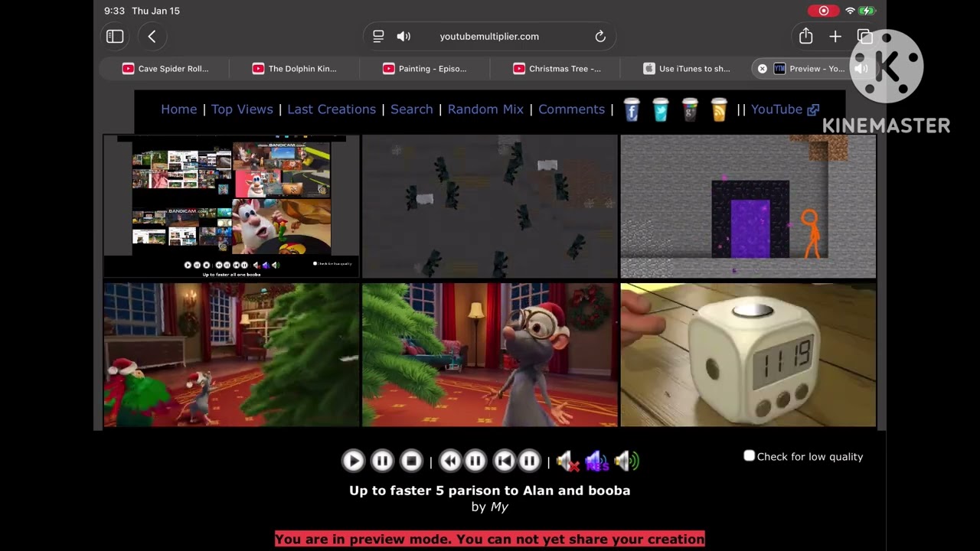Pause using the button beside the play button
980x551 pixels.
[x=382, y=461]
